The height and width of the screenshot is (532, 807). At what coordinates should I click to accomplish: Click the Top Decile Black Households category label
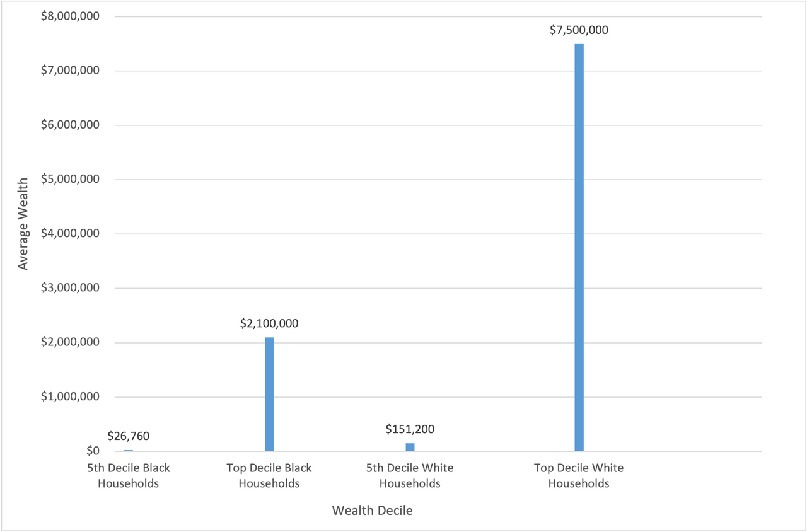click(269, 476)
